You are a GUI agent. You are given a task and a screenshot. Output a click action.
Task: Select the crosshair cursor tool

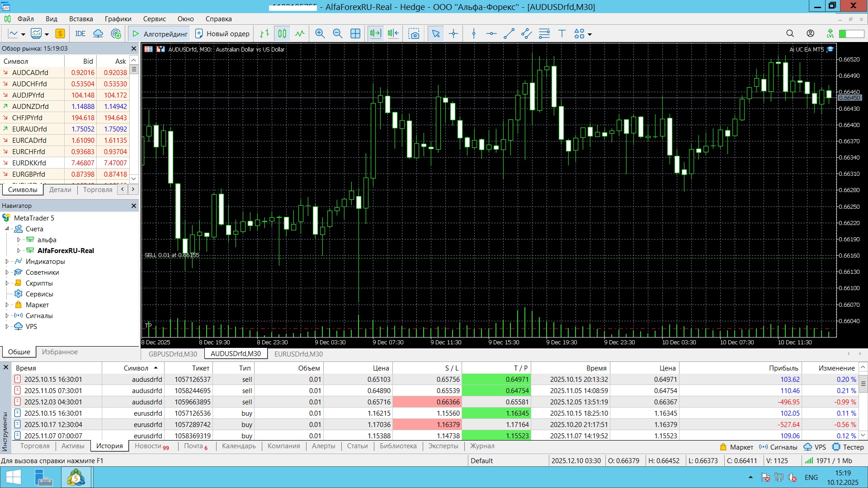(x=453, y=33)
